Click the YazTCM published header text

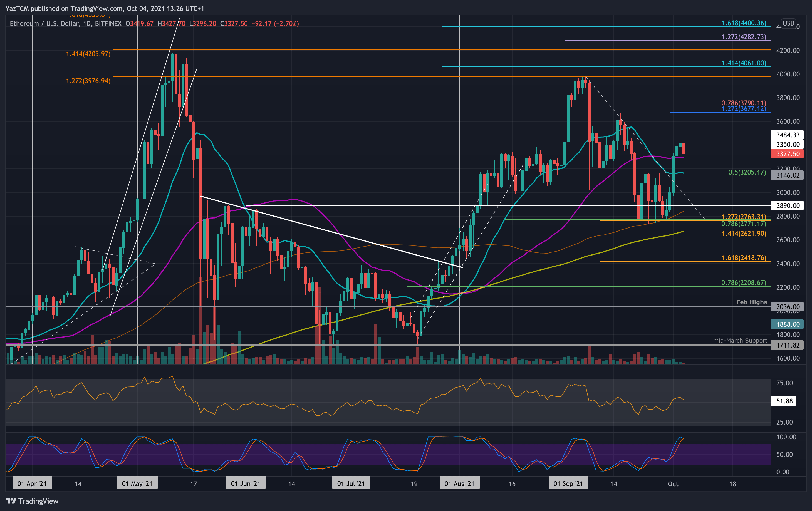click(x=105, y=8)
